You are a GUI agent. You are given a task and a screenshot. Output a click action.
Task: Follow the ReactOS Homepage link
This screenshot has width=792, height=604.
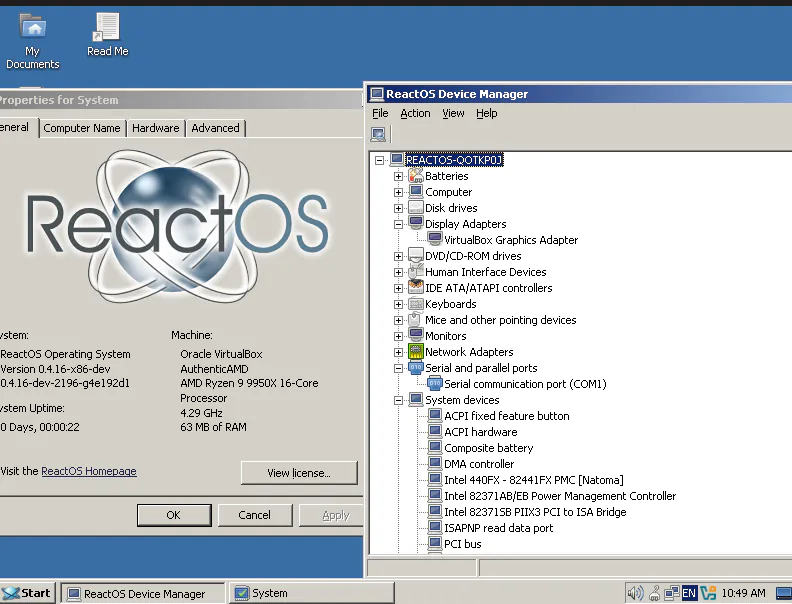89,471
